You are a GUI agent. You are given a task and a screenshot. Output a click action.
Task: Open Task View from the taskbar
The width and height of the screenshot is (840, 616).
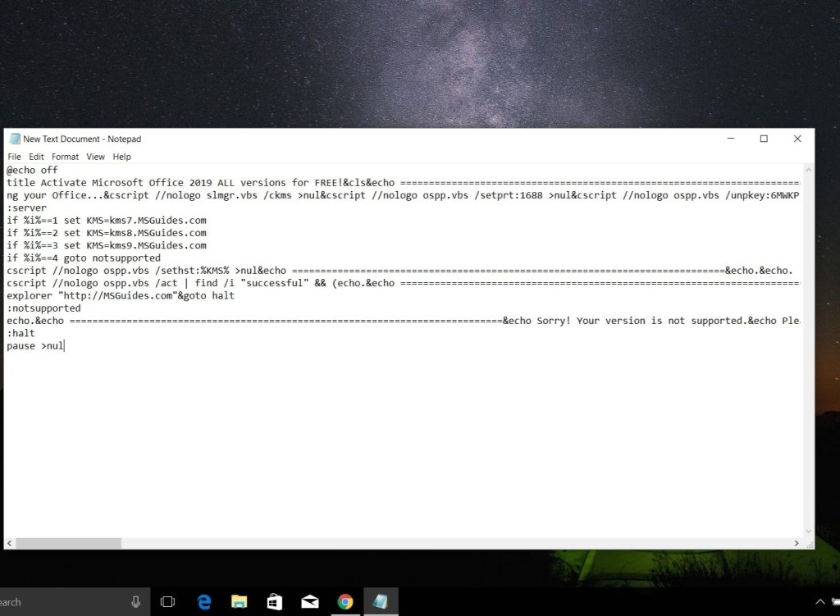pyautogui.click(x=168, y=601)
